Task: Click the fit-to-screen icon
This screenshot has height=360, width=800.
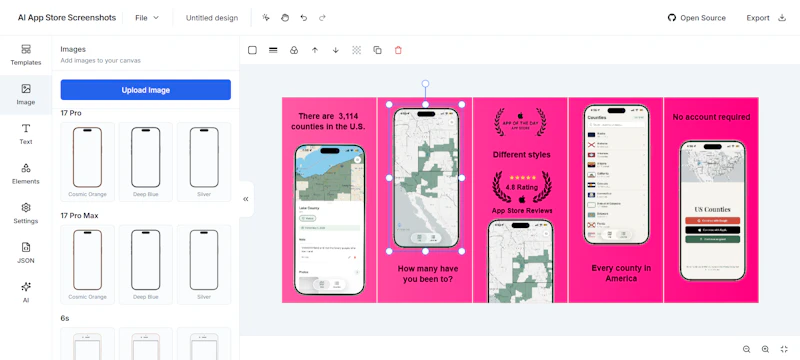Action: click(784, 349)
